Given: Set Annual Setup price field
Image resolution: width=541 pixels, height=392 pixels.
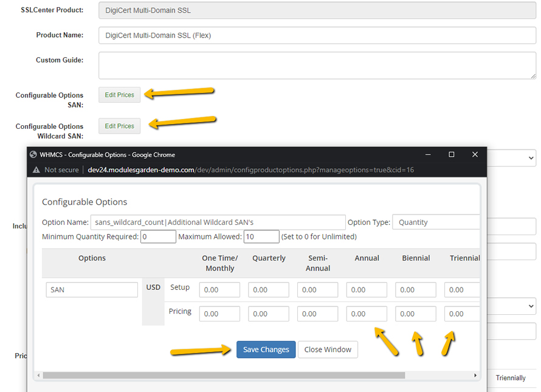Looking at the screenshot, I should [367, 290].
